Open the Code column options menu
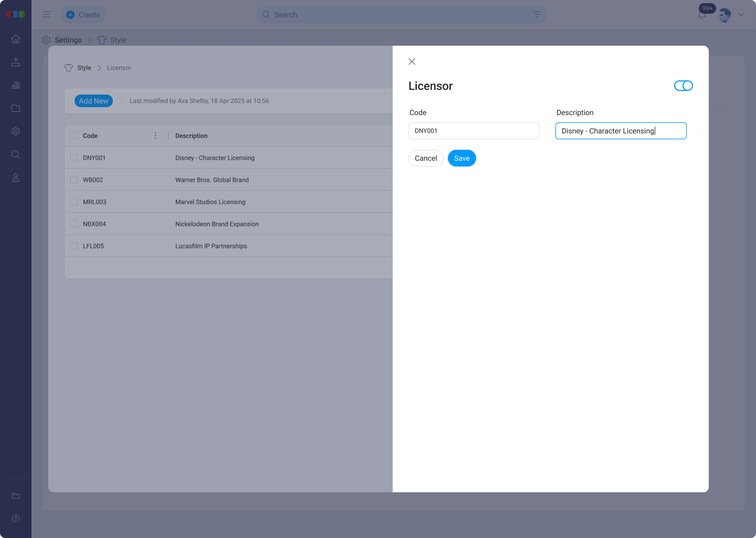The height and width of the screenshot is (538, 756). pyautogui.click(x=155, y=135)
